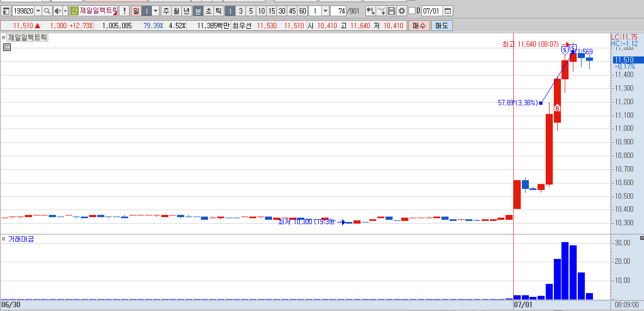Screen dimensions: 644x311
Task: Click the speaker sound alert icon
Action: 58,11
